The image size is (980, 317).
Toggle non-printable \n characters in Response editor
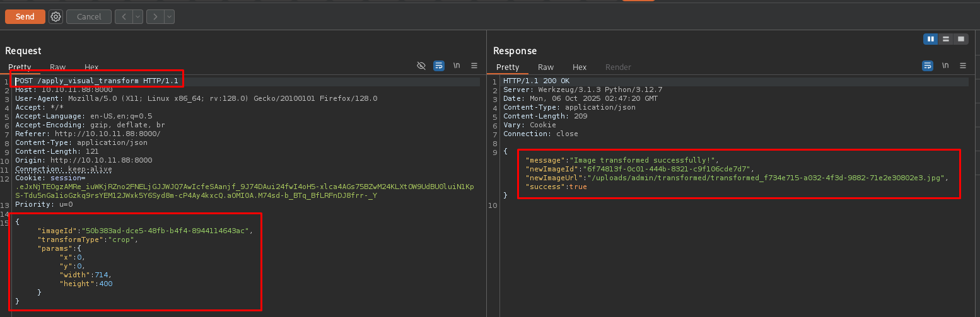point(945,66)
